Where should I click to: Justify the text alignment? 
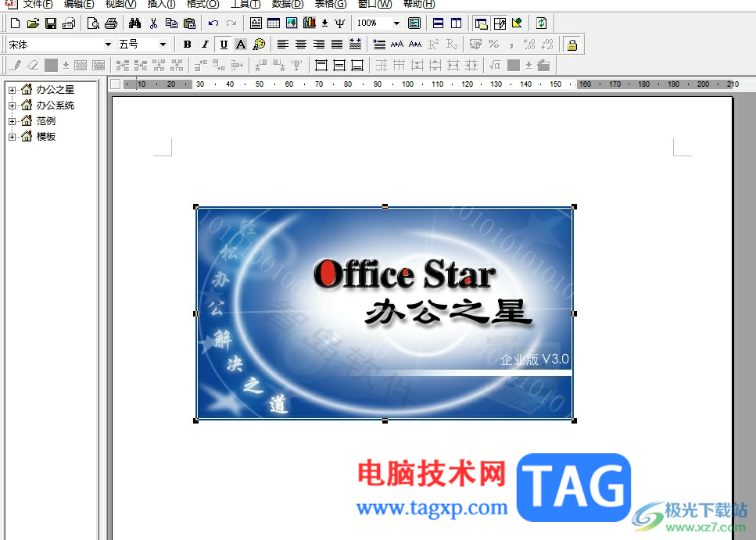pos(337,45)
